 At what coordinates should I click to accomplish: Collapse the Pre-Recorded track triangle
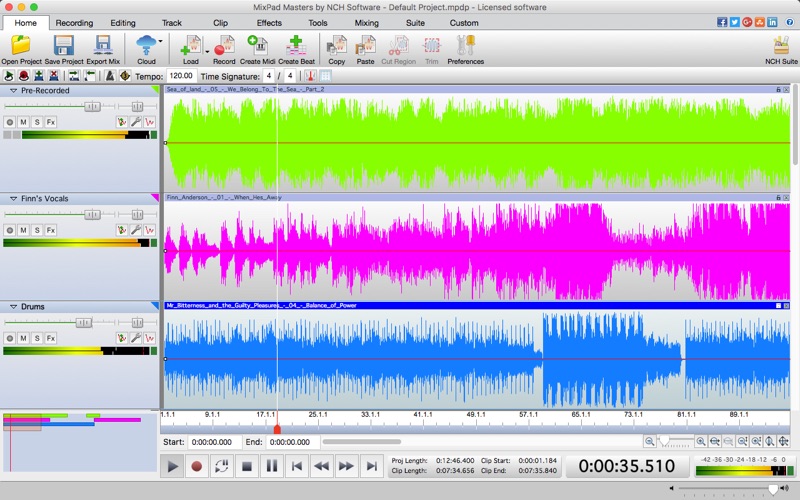coord(13,90)
